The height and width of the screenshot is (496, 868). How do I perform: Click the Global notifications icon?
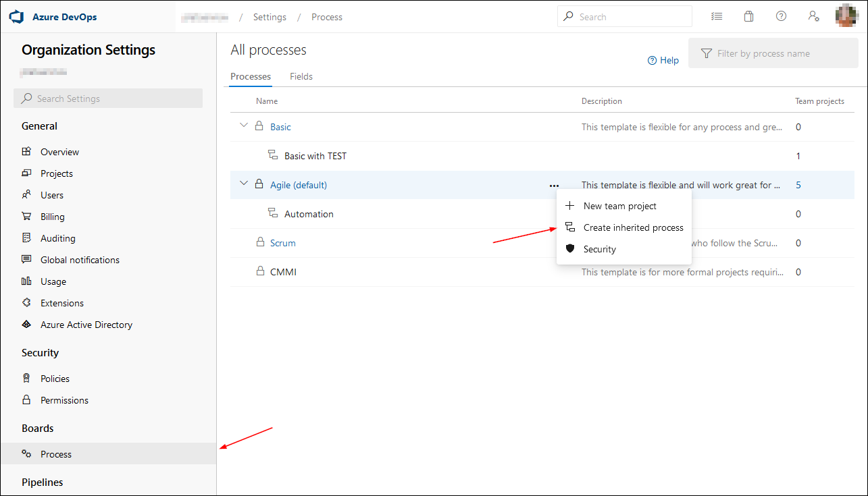pos(26,260)
